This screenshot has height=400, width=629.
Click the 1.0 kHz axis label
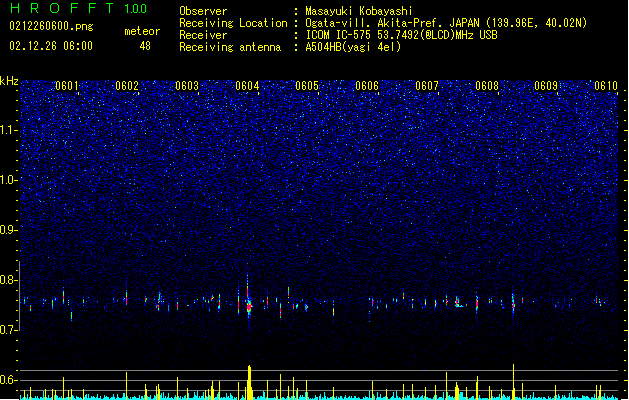(x=8, y=180)
